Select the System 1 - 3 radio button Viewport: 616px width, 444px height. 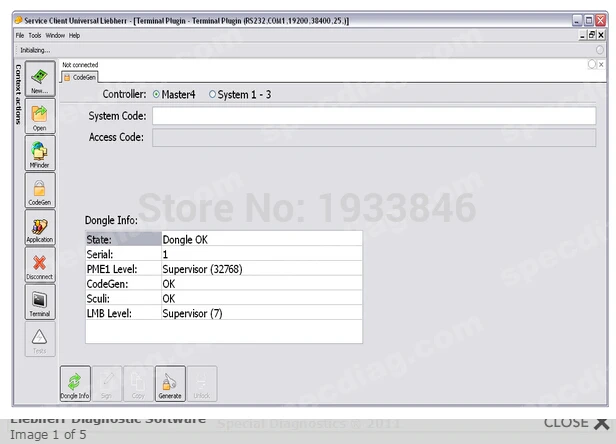click(213, 94)
